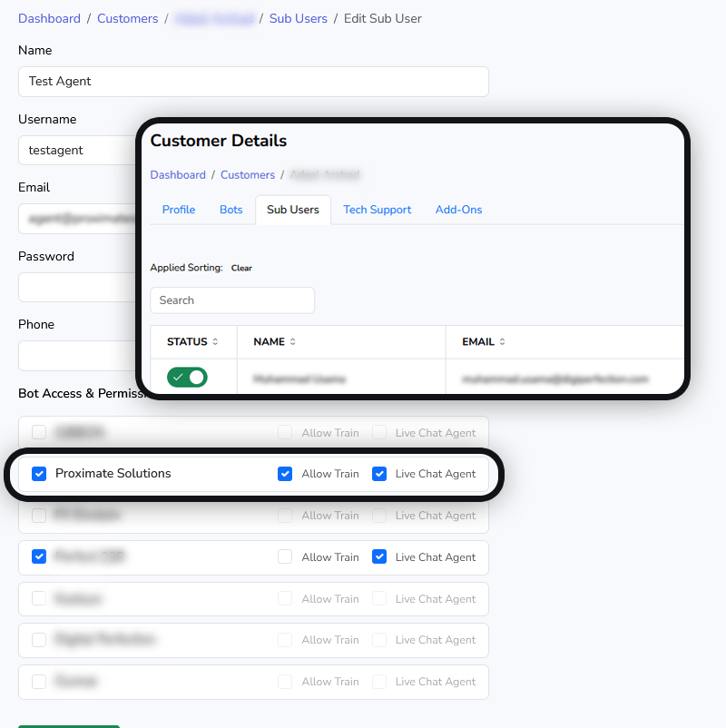
Task: Click the Dashboard breadcrumb in the Customer Details panel
Action: click(x=178, y=175)
